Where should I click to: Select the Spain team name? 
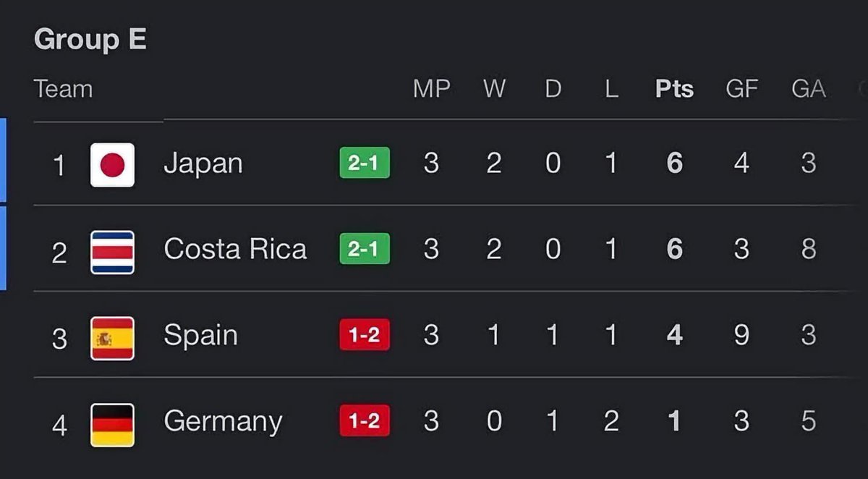[x=200, y=336]
